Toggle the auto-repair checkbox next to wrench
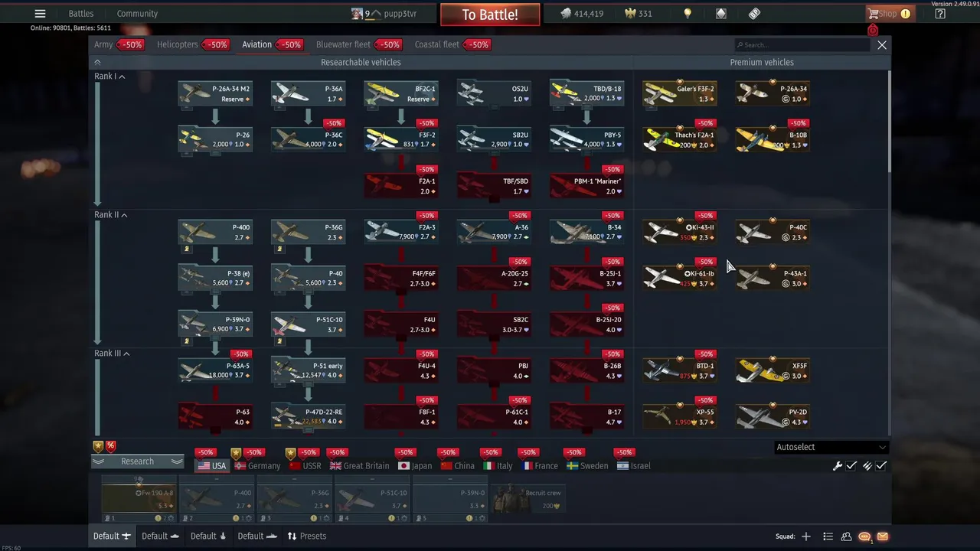The image size is (980, 551). click(x=851, y=465)
